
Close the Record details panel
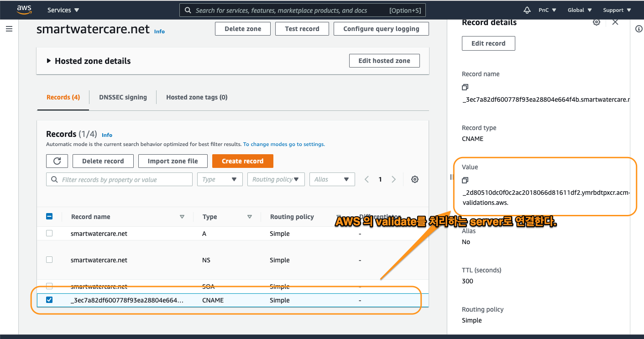point(615,22)
